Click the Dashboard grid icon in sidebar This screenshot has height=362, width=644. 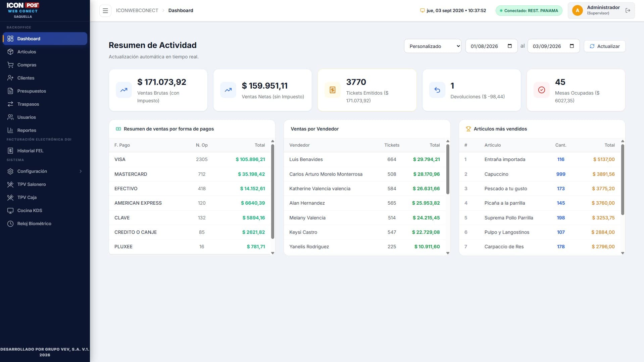pos(10,39)
